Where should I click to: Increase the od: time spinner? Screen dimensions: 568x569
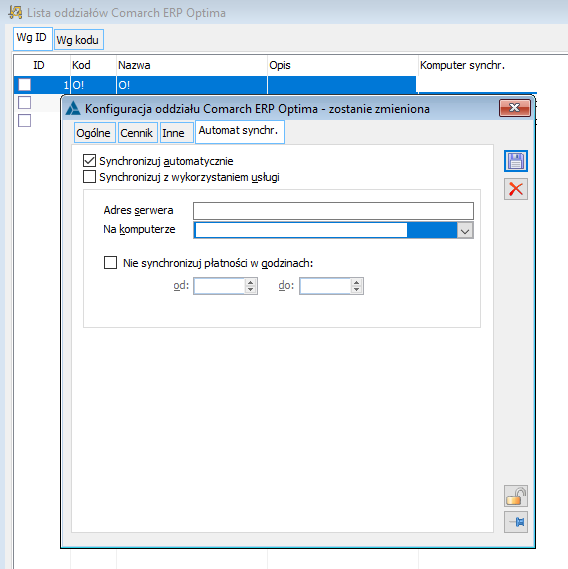click(x=250, y=282)
